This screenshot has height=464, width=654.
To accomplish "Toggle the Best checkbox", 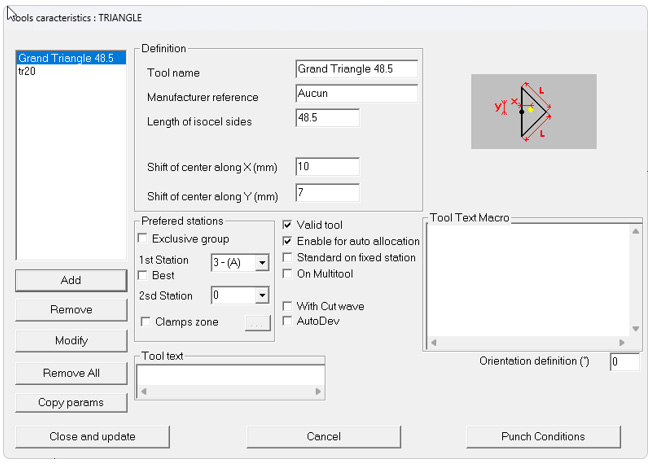I will 143,275.
